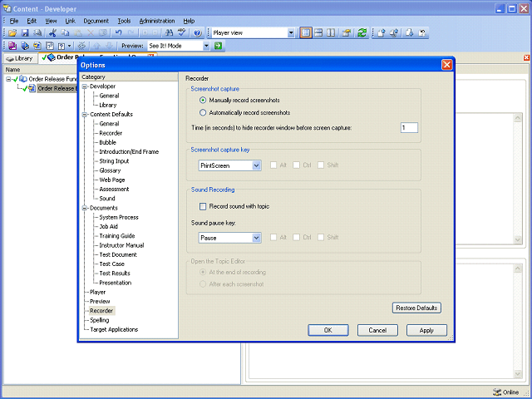This screenshot has height=399, width=532.
Task: Open the See It! Mode preview dropdown
Action: point(206,46)
